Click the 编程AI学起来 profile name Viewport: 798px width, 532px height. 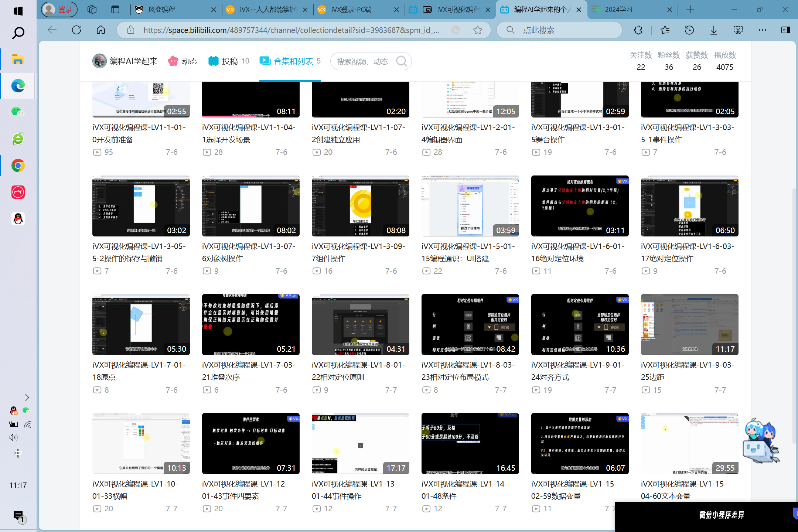click(134, 61)
